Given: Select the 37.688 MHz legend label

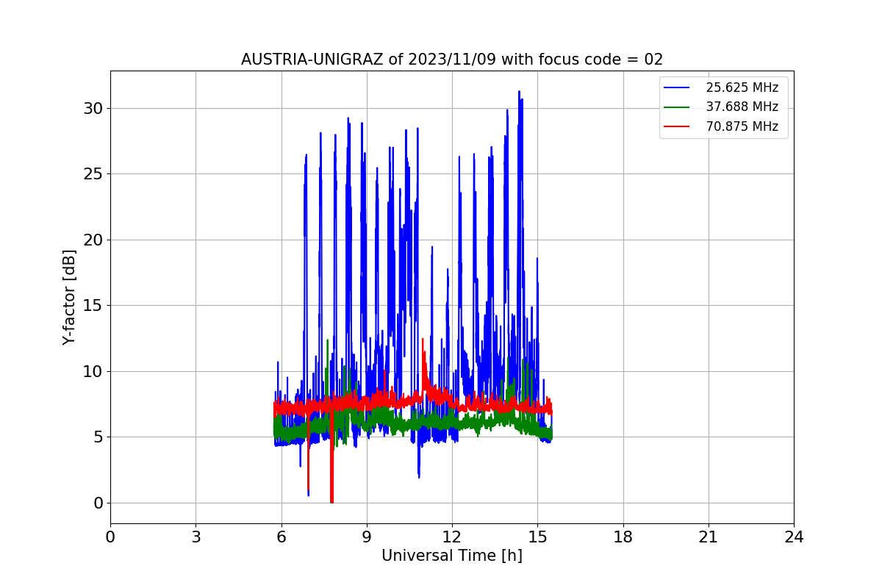Looking at the screenshot, I should 742,107.
